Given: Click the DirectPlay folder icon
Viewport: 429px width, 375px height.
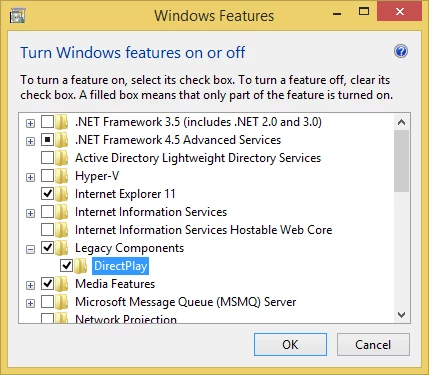Looking at the screenshot, I should [81, 266].
